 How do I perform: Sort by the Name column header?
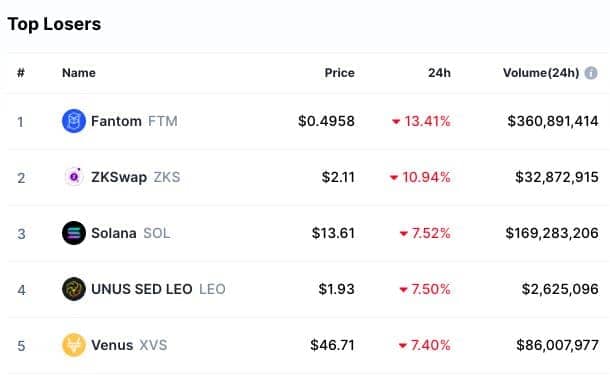(79, 73)
